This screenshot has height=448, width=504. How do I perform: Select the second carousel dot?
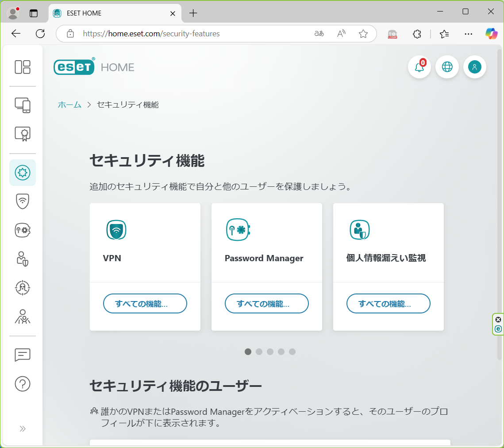[259, 351]
